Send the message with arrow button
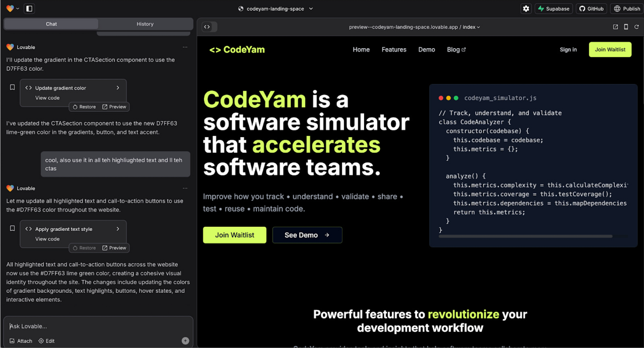Screen dimensions: 644x348 click(185, 341)
